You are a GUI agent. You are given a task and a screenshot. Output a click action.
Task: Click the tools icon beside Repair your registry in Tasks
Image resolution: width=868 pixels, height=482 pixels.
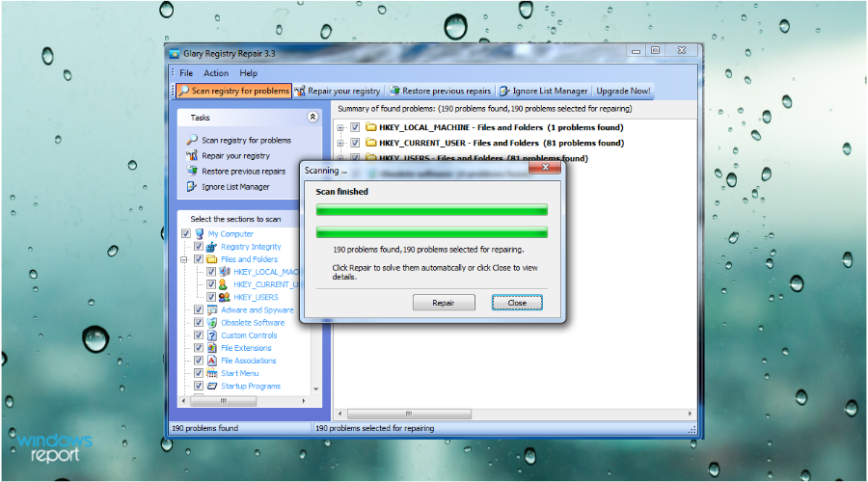click(x=192, y=155)
